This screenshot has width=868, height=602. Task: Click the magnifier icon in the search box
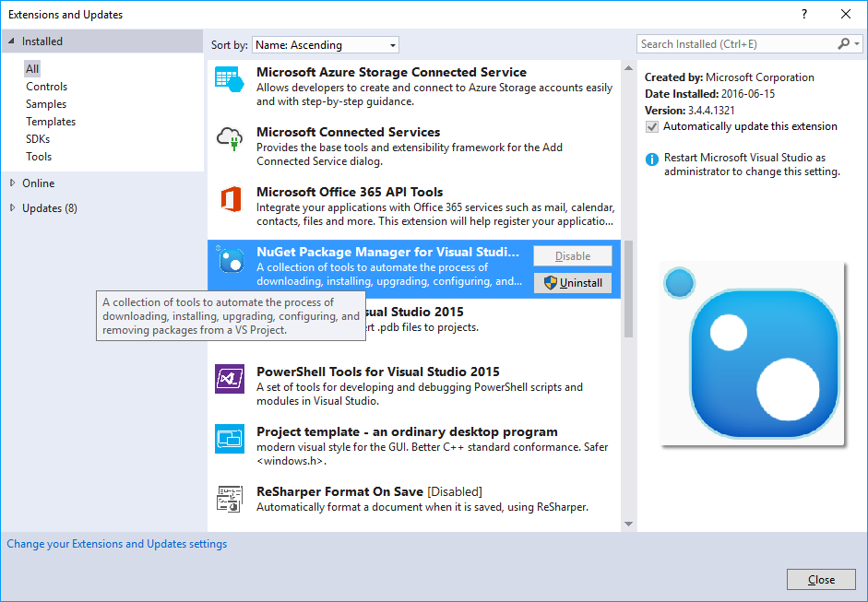pos(842,43)
